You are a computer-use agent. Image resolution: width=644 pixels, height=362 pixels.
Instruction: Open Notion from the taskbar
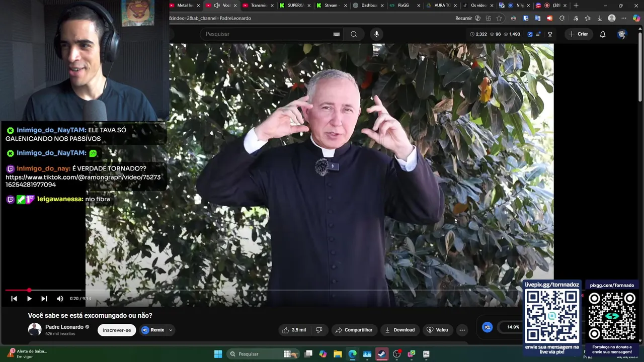426,354
